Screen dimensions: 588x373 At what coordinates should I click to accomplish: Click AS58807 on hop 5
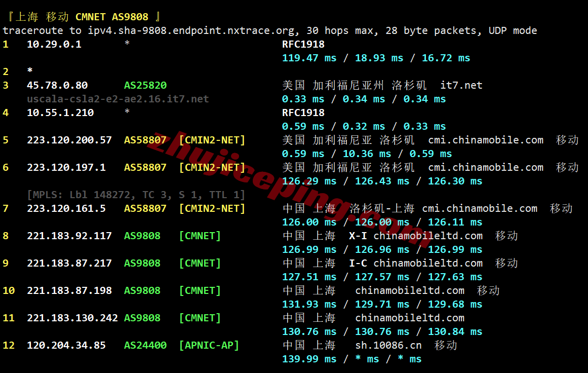(145, 140)
